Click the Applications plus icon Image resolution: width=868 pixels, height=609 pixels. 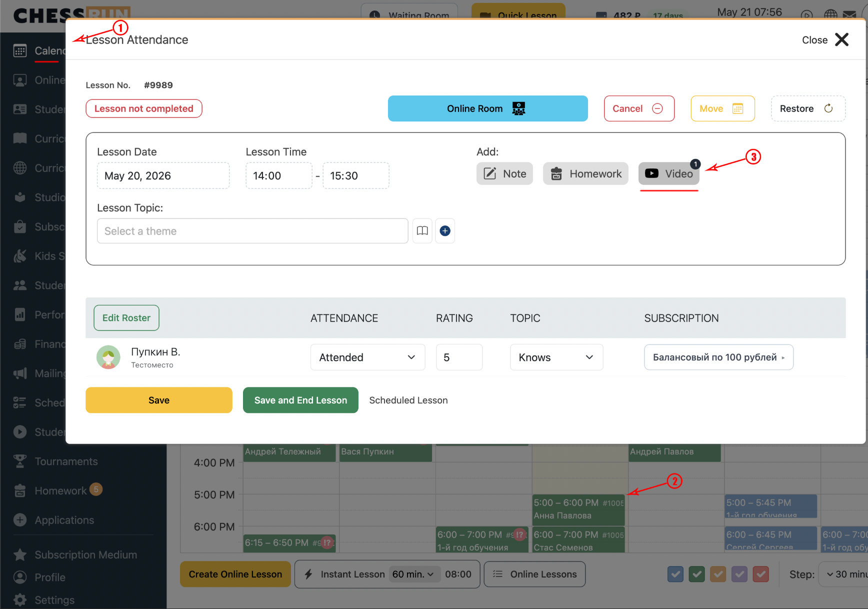(20, 520)
